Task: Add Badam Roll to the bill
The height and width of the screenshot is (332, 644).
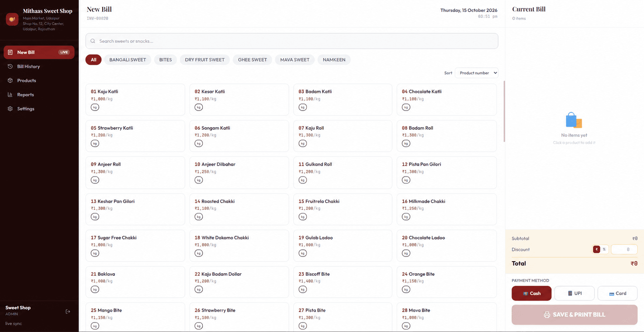Action: click(x=447, y=136)
